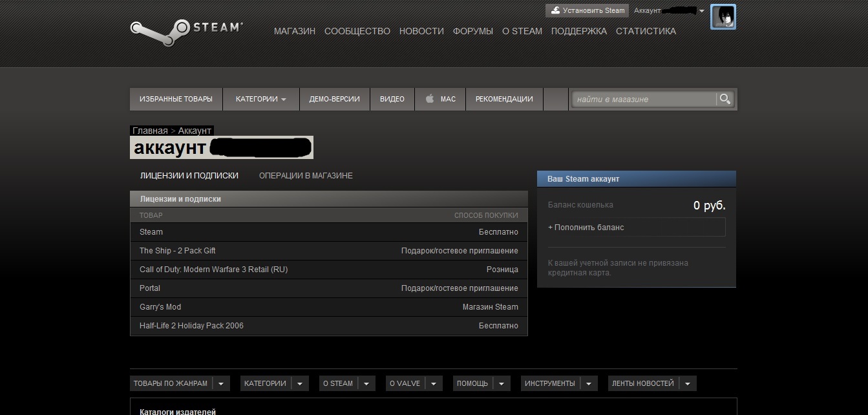
Task: Click the Steam license row
Action: tap(329, 232)
